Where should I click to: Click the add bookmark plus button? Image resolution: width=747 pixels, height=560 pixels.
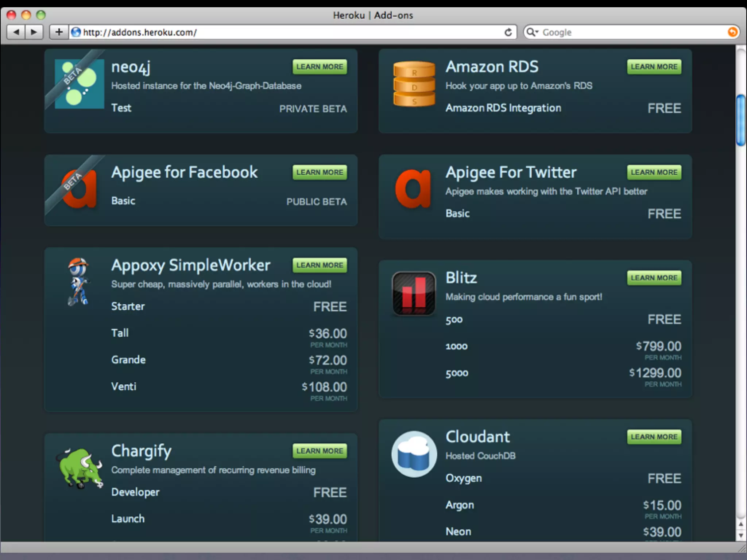click(59, 32)
